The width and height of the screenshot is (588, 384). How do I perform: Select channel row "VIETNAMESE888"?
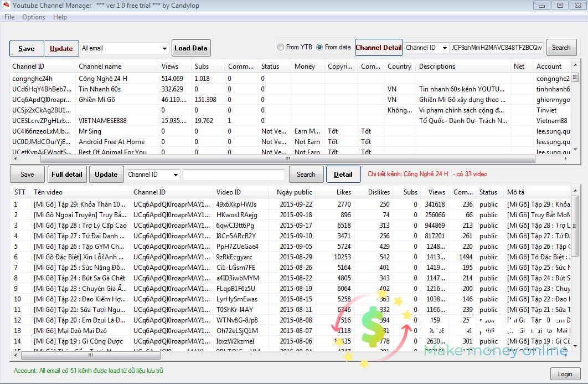point(291,120)
